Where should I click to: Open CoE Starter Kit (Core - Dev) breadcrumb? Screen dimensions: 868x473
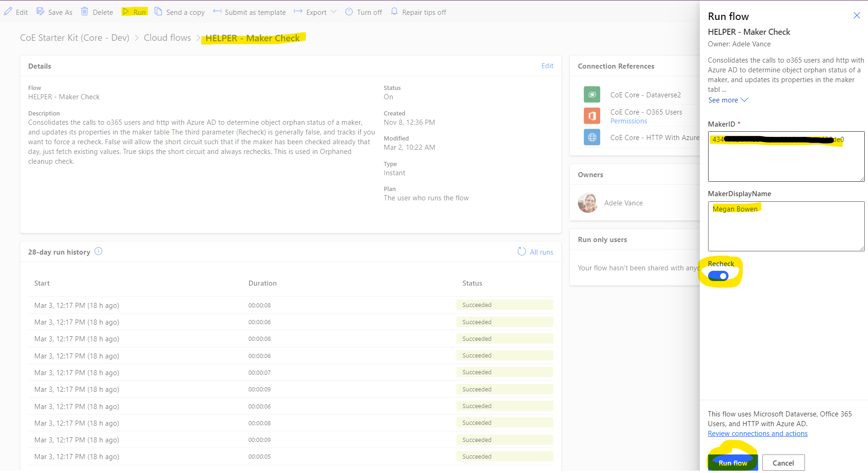pyautogui.click(x=74, y=38)
